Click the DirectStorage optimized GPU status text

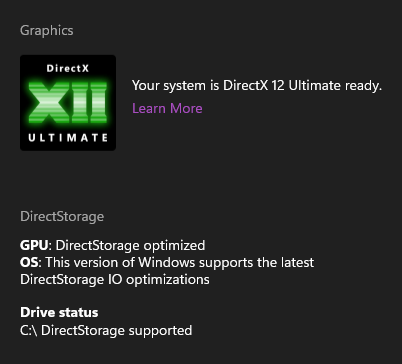pyautogui.click(x=130, y=246)
